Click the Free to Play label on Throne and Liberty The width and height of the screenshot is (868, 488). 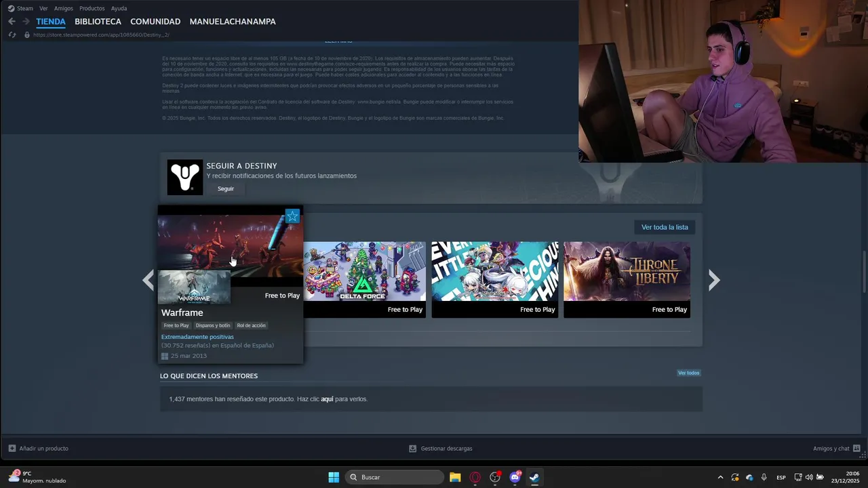669,310
